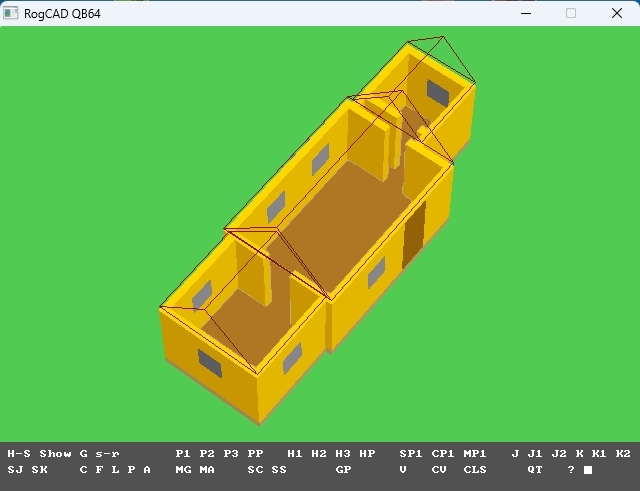Viewport: 640px width, 491px height.
Task: Click the QT quit command
Action: click(x=535, y=469)
